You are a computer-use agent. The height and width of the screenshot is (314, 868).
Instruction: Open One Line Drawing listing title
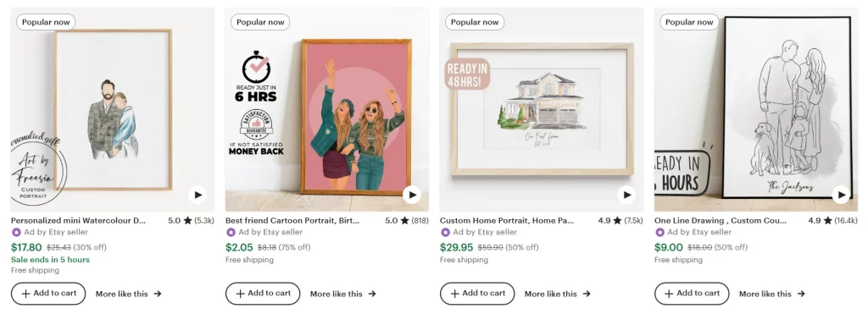point(721,221)
